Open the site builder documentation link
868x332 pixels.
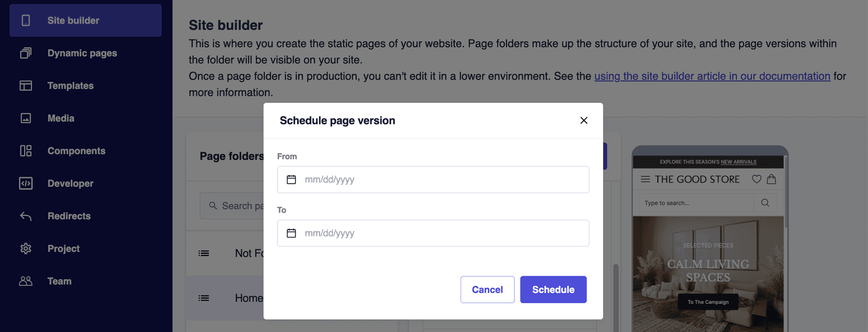click(x=712, y=76)
